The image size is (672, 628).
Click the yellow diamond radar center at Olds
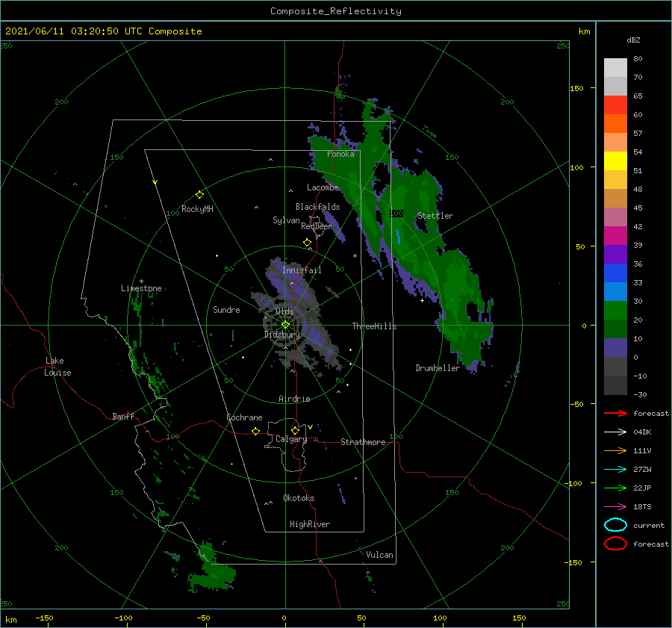tap(285, 325)
